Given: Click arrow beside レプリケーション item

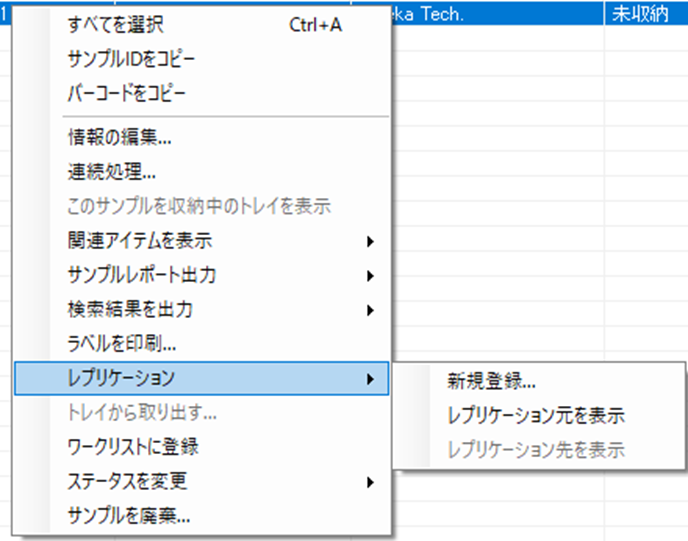Looking at the screenshot, I should coord(371,378).
